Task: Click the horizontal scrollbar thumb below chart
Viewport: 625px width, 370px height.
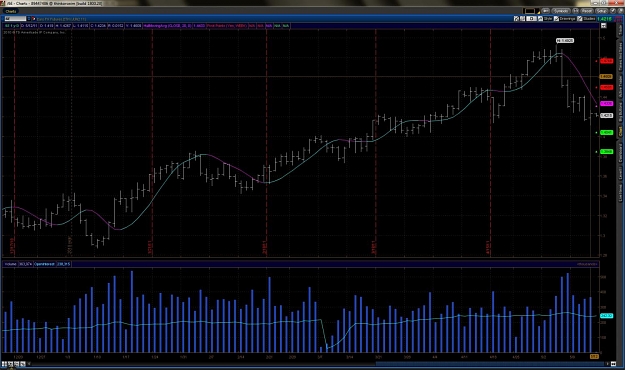Action: 489,364
